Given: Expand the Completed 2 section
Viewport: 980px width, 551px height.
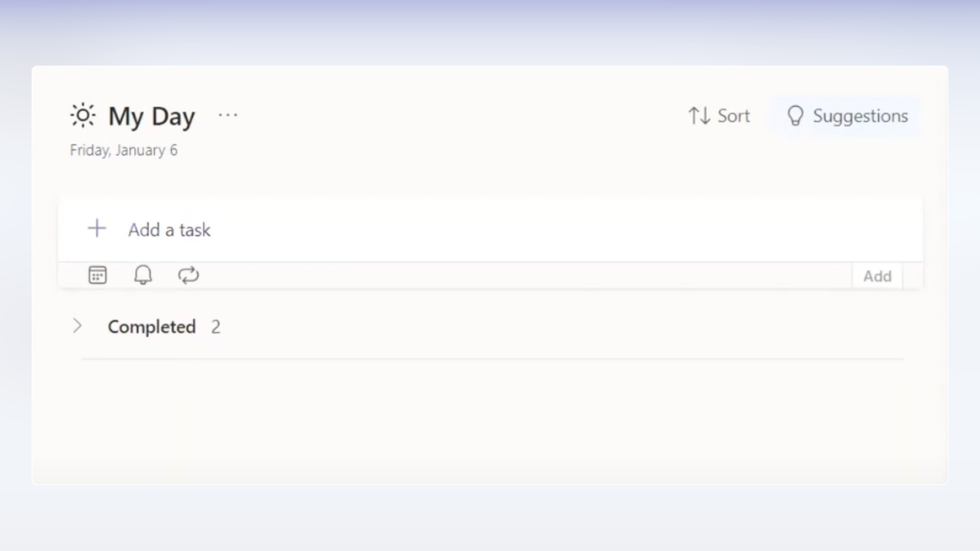Looking at the screenshot, I should coord(77,325).
